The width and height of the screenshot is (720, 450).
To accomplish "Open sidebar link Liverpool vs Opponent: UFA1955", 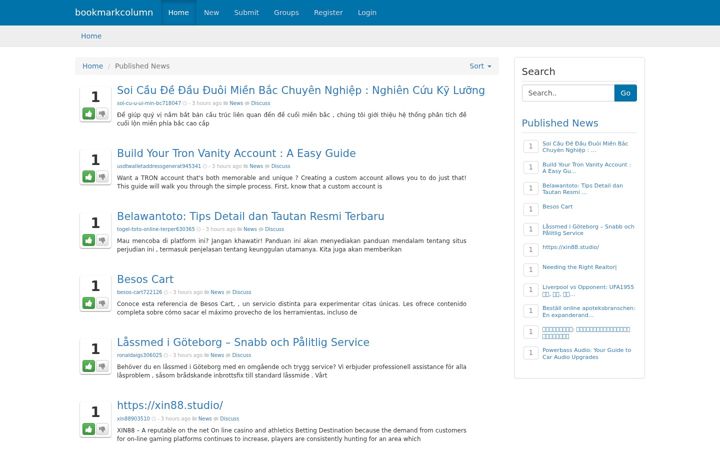I will tap(588, 290).
